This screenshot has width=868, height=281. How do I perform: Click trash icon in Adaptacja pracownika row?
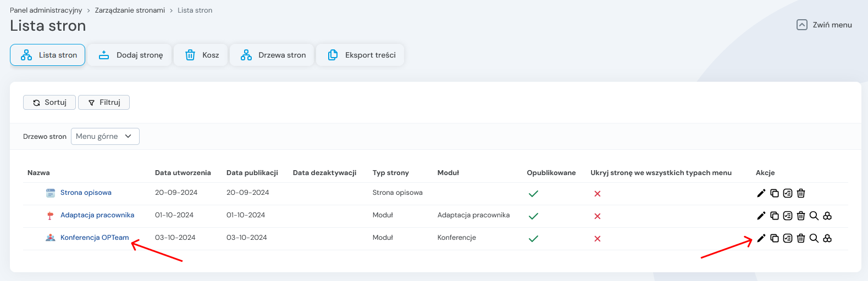(x=800, y=216)
